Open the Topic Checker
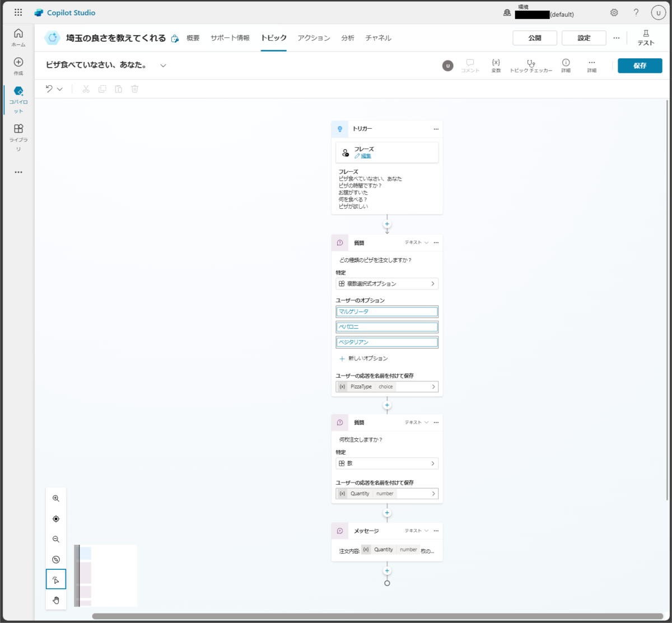672x623 pixels. point(531,65)
